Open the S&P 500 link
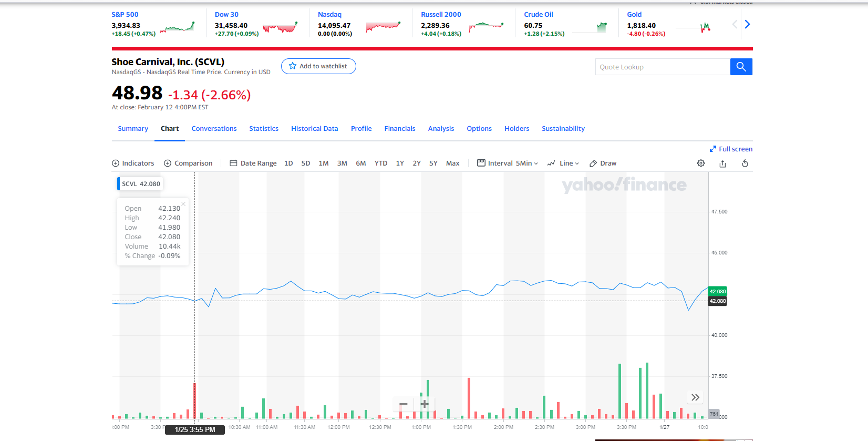The height and width of the screenshot is (441, 868). click(125, 15)
